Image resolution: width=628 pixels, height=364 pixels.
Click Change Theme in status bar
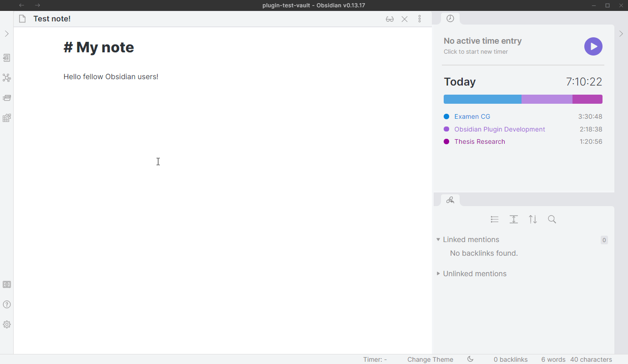tap(430, 359)
